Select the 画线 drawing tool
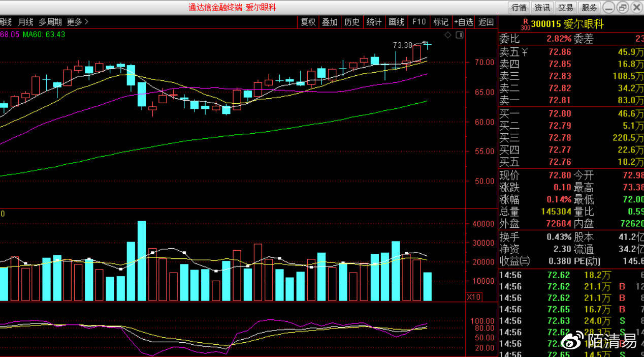 point(396,22)
